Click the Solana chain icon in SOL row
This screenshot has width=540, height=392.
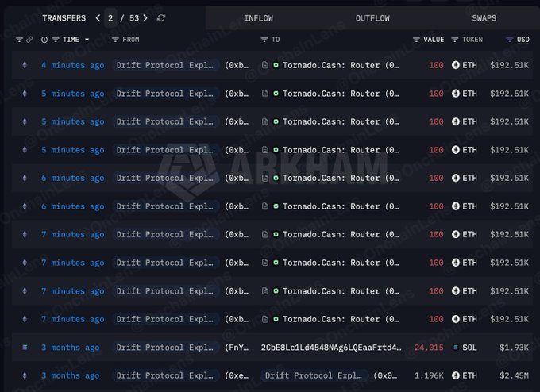click(x=25, y=347)
